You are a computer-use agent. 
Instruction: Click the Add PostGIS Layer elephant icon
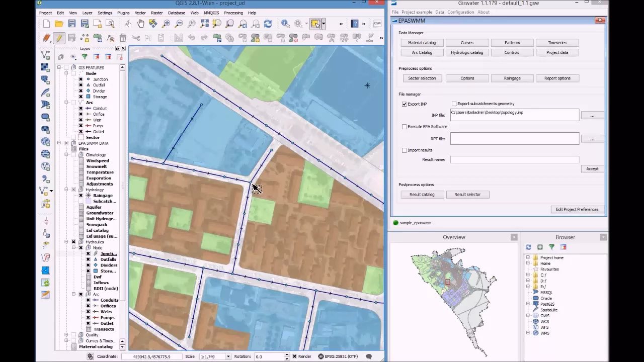45,80
